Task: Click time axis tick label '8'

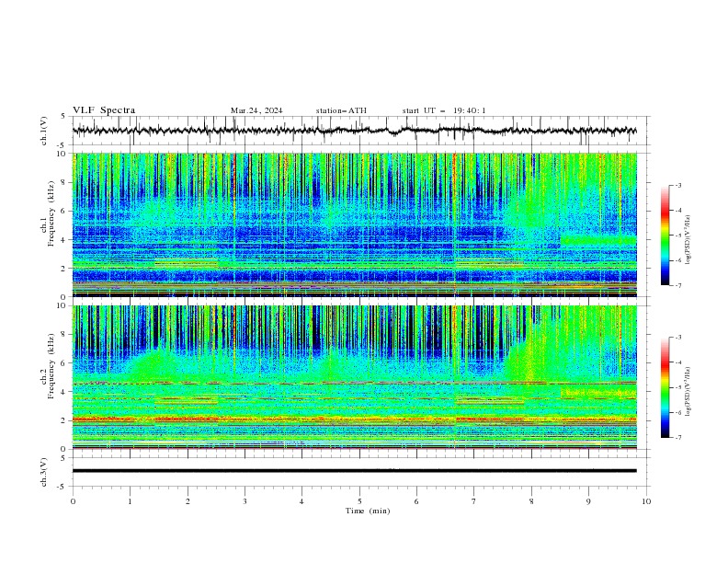Action: click(531, 501)
